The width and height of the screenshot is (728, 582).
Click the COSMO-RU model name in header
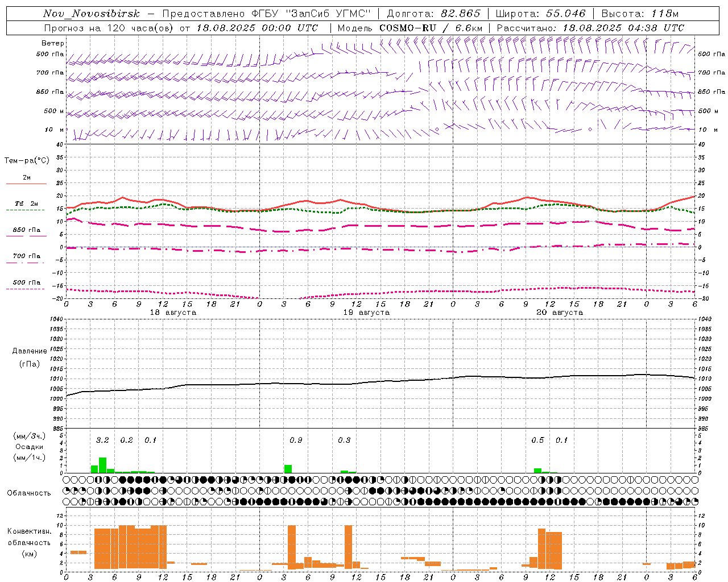(403, 28)
